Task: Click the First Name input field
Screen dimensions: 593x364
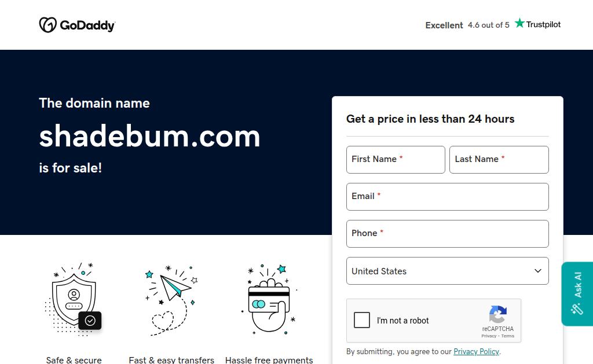Action: coord(396,160)
